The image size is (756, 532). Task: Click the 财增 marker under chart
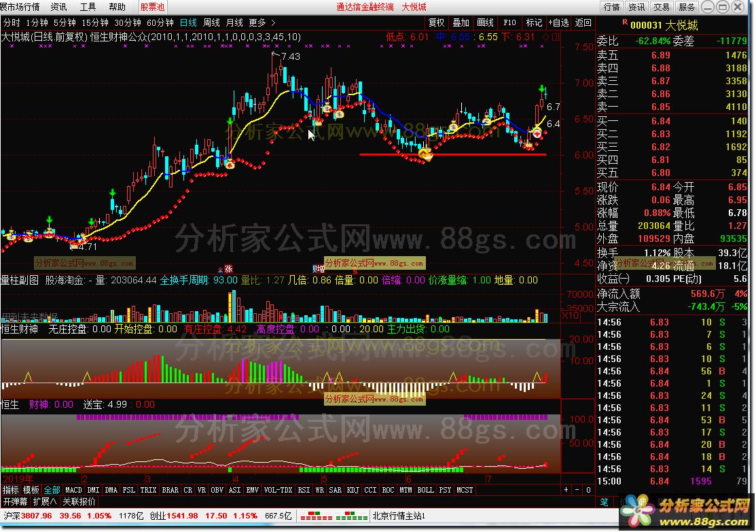pos(318,268)
